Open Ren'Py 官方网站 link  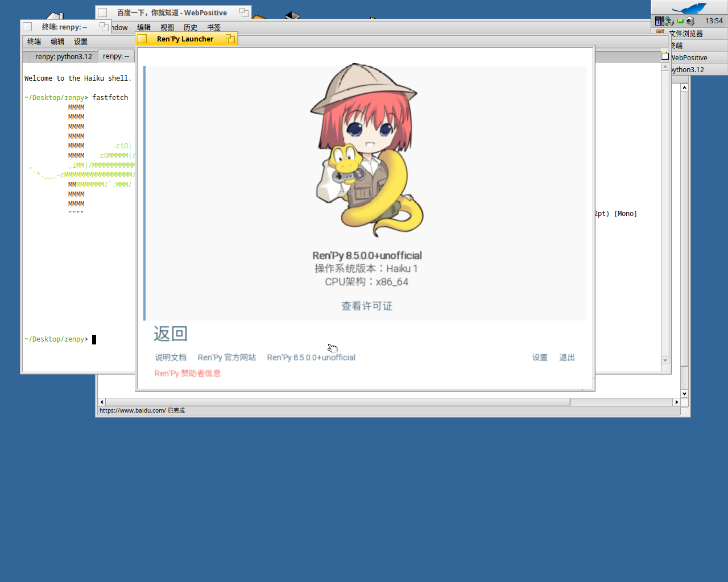[226, 357]
